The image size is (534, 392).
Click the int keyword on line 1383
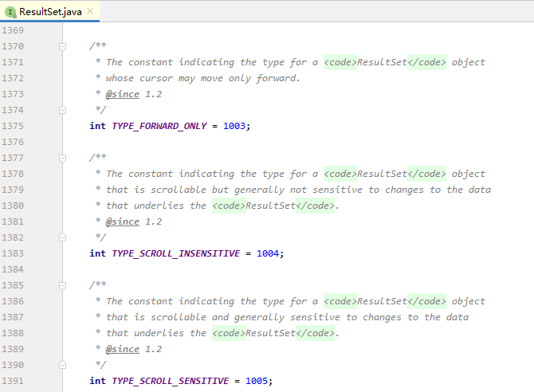tap(97, 253)
